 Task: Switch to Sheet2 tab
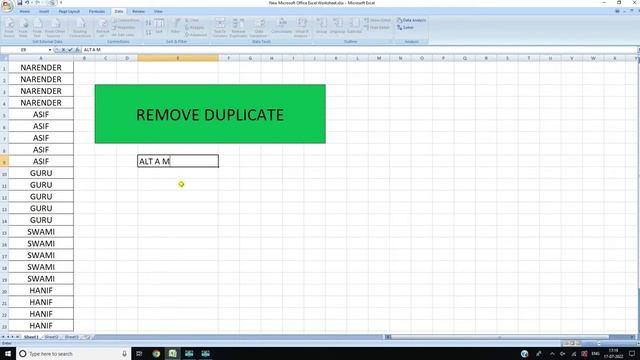coord(51,337)
